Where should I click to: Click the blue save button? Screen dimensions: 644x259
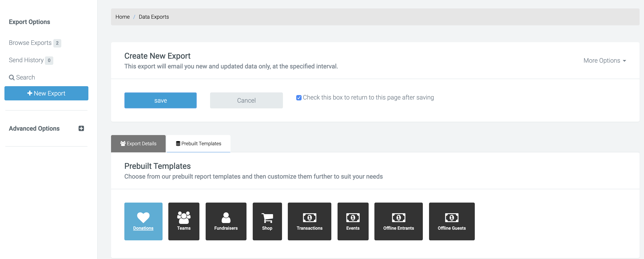[160, 100]
